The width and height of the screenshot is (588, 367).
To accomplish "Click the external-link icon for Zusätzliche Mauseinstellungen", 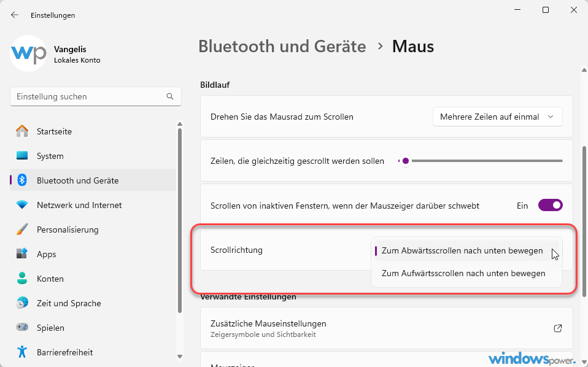I will 558,328.
